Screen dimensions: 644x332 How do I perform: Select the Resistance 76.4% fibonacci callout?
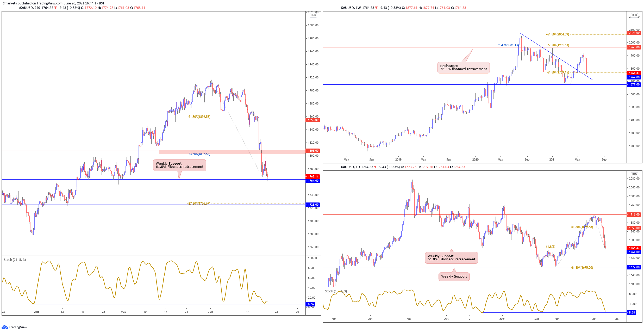pyautogui.click(x=464, y=67)
